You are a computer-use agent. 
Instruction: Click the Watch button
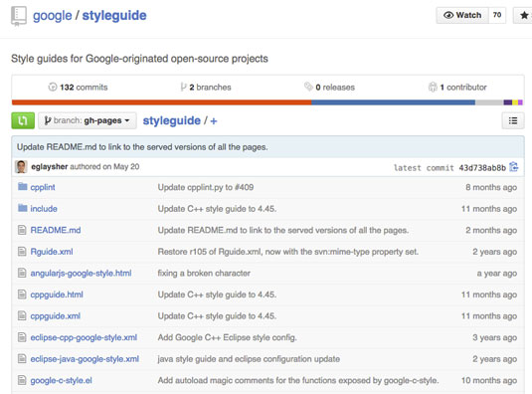(462, 15)
